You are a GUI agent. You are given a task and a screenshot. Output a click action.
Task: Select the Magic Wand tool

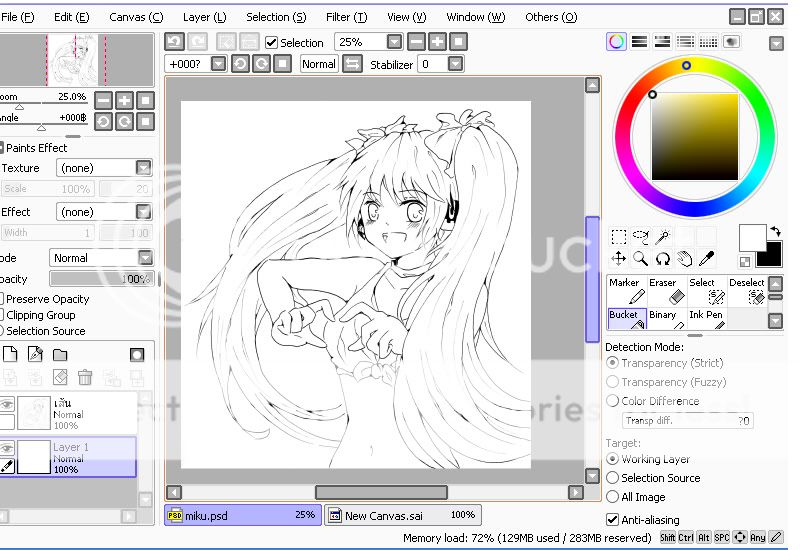(662, 237)
